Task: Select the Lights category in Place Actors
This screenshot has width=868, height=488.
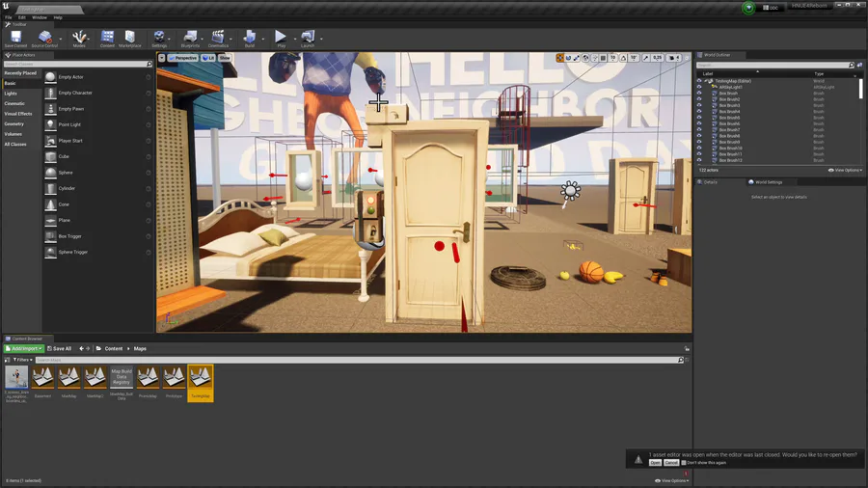Action: (x=11, y=94)
